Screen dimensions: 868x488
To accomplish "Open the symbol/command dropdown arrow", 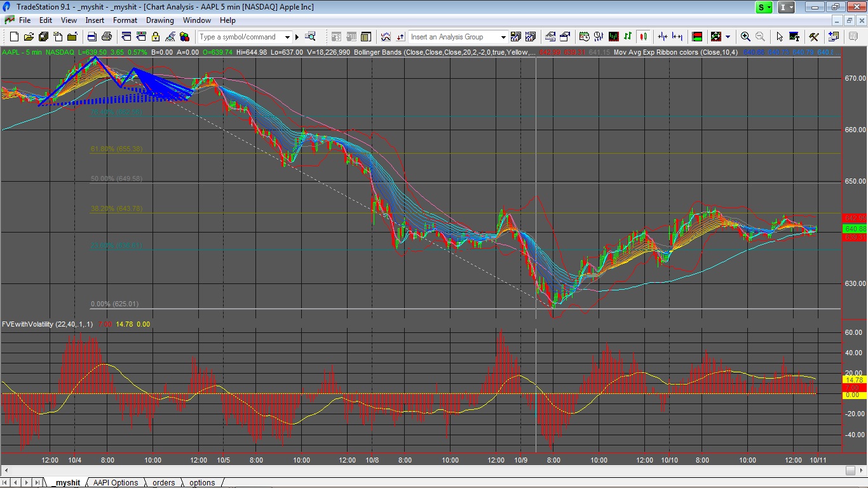I will click(287, 37).
